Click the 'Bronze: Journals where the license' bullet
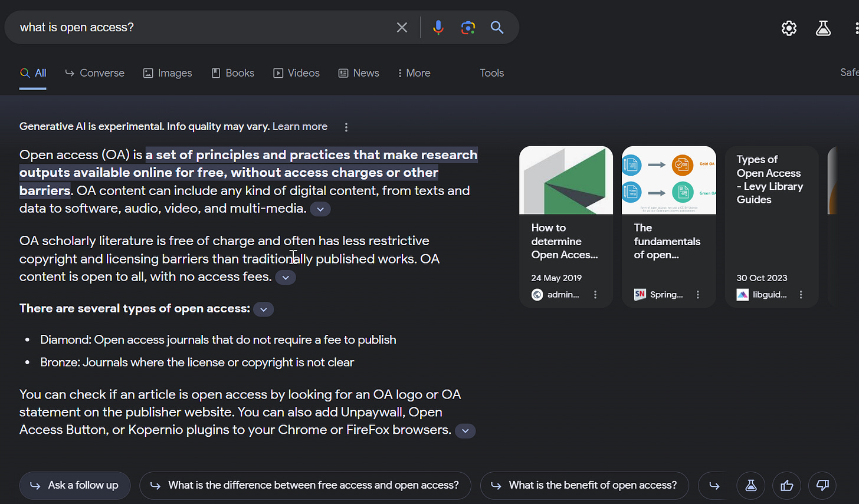The width and height of the screenshot is (859, 504). pyautogui.click(x=197, y=363)
